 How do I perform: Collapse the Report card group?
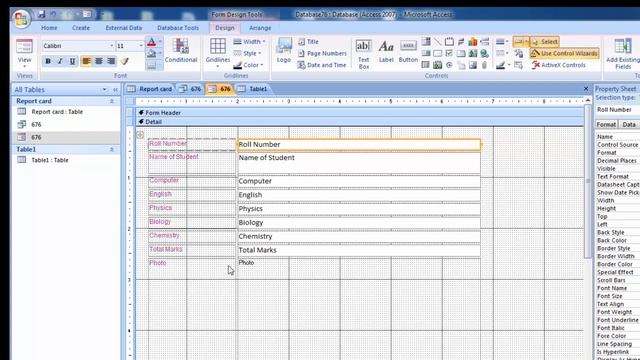pyautogui.click(x=111, y=101)
